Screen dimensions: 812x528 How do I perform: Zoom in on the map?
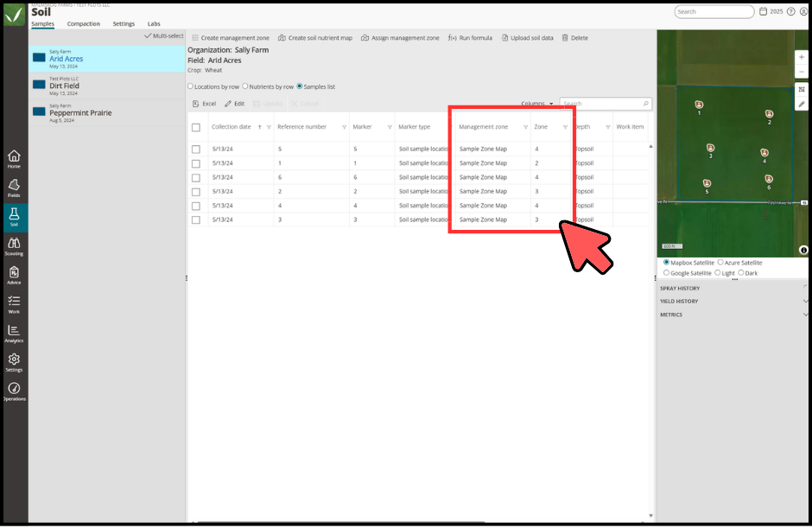[x=801, y=57]
